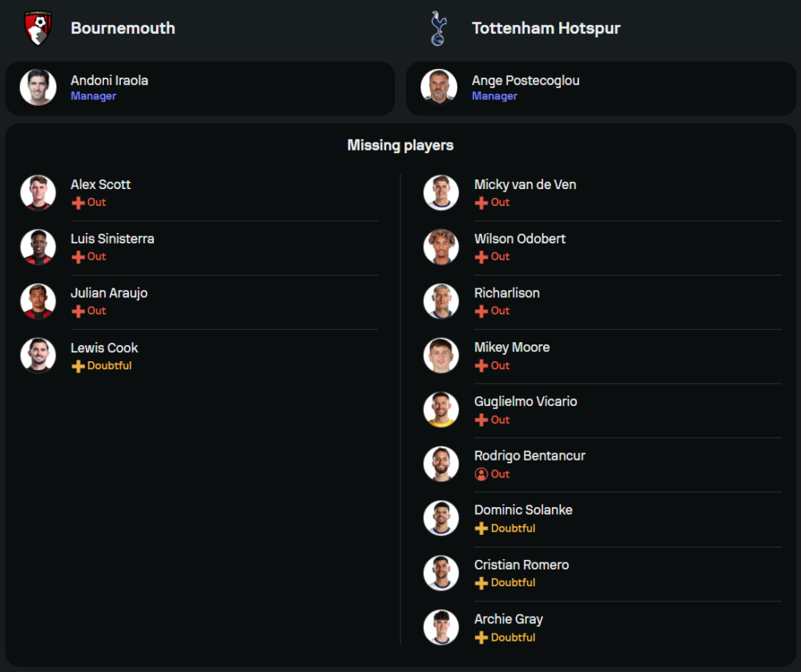
Task: Open Richarlison's player name link
Action: tap(506, 293)
